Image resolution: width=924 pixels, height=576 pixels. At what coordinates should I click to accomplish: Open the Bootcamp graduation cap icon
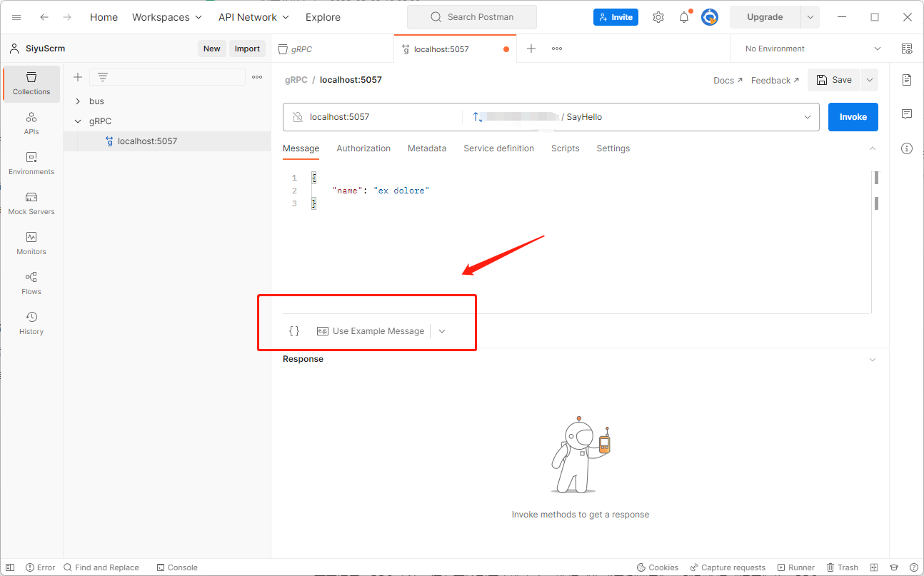893,567
